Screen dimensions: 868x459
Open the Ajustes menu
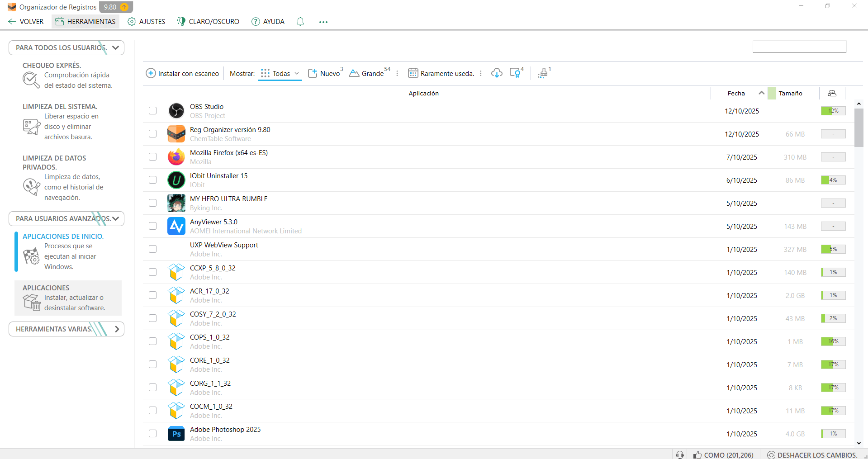pos(147,21)
